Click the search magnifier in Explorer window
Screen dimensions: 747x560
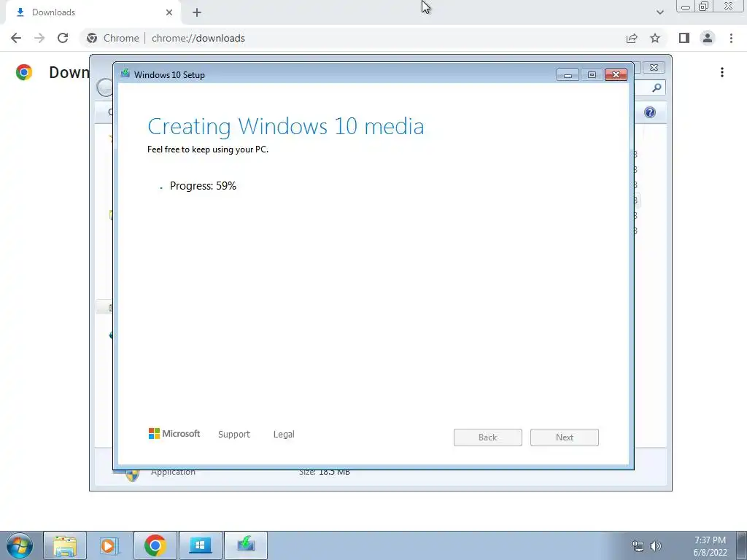(657, 87)
